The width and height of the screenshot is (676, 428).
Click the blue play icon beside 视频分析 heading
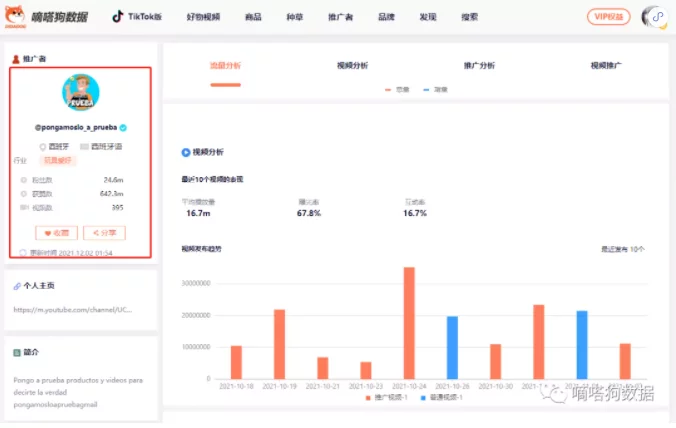tap(186, 152)
